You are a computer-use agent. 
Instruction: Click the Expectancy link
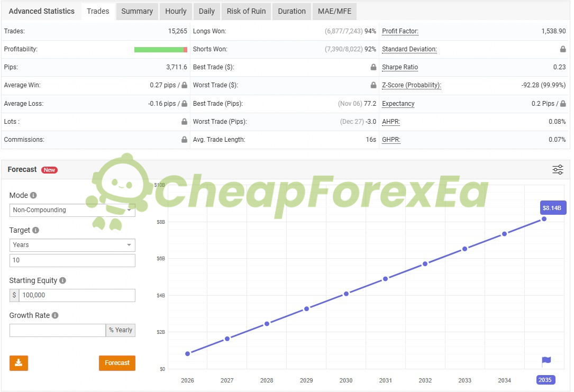[398, 104]
